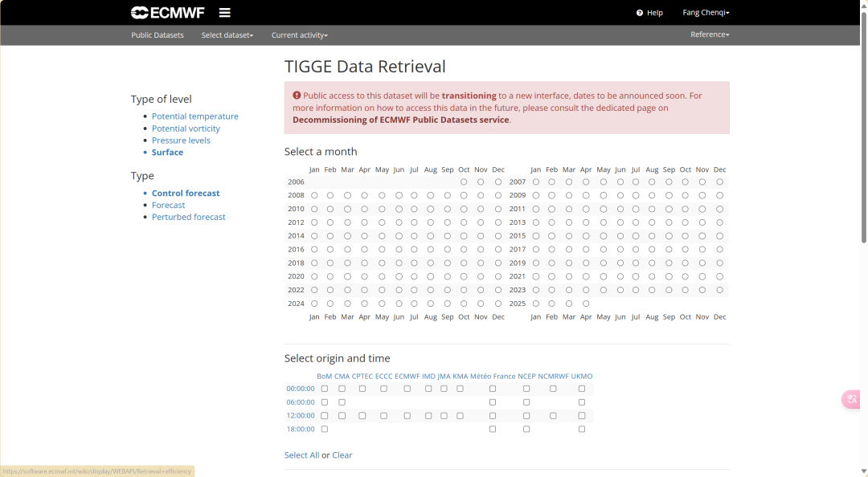Click the Help question mark icon
This screenshot has width=868, height=477.
[x=640, y=13]
